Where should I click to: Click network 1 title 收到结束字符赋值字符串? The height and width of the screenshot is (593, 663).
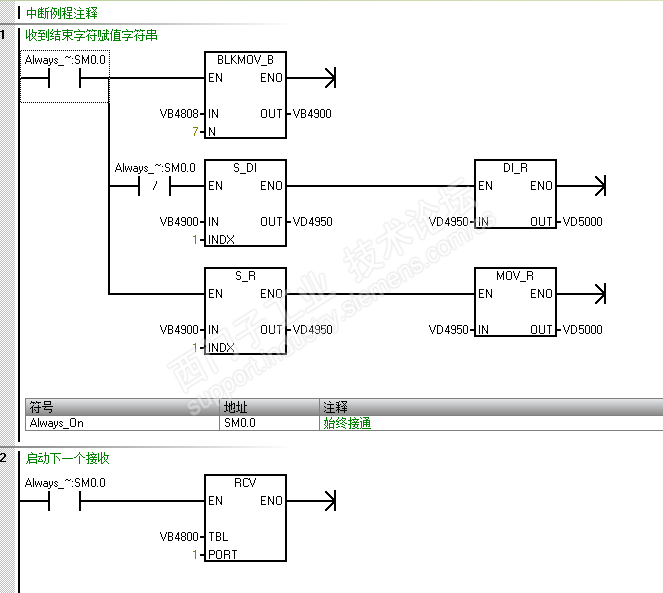91,35
